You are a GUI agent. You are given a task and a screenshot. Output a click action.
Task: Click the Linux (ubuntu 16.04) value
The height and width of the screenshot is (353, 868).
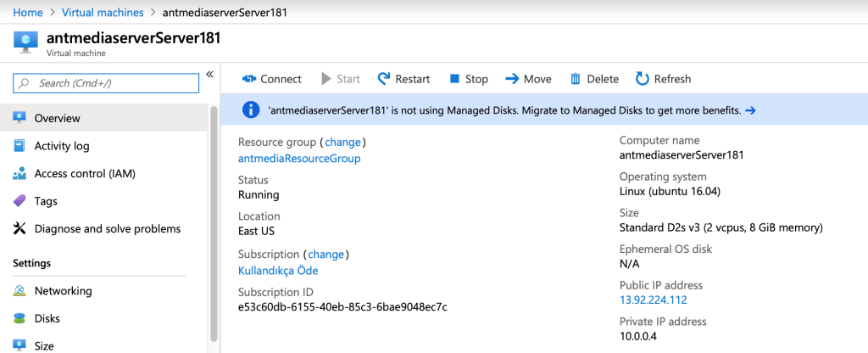click(670, 192)
